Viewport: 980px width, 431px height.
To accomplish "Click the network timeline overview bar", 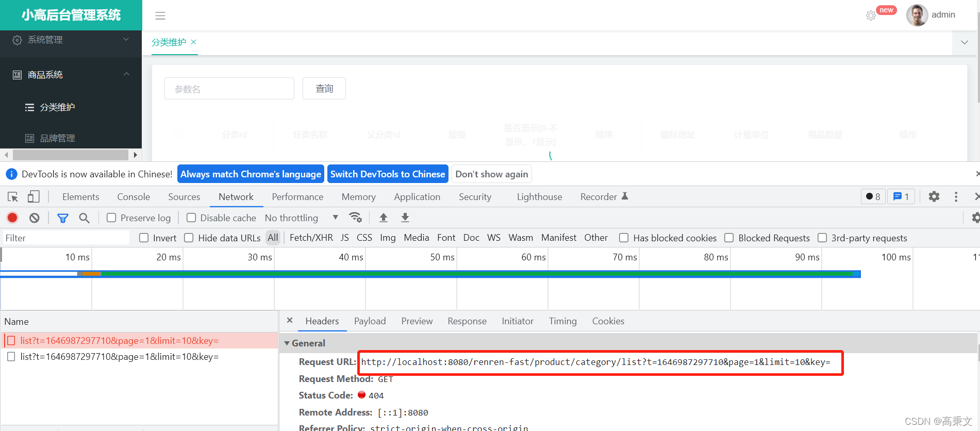I will point(430,274).
